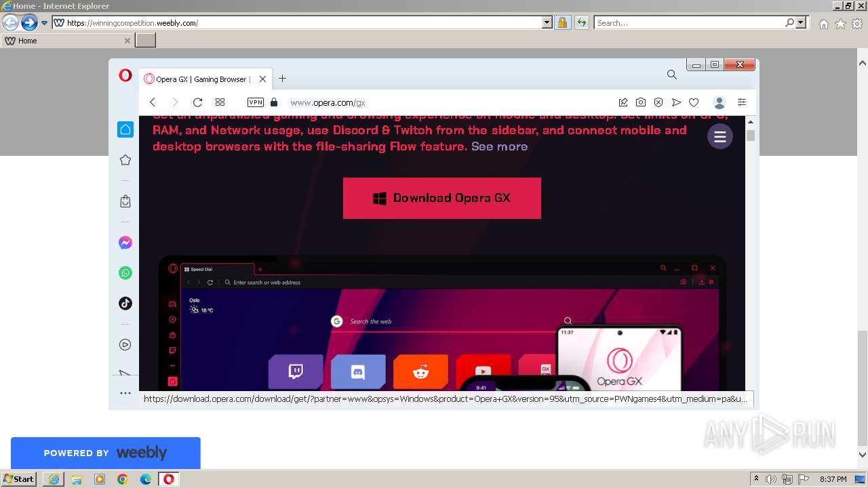Open the Opera account profile icon
This screenshot has height=488, width=868.
[719, 102]
